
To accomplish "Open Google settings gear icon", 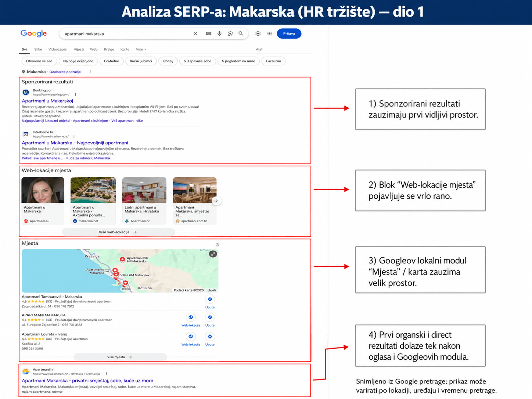I will (258, 33).
